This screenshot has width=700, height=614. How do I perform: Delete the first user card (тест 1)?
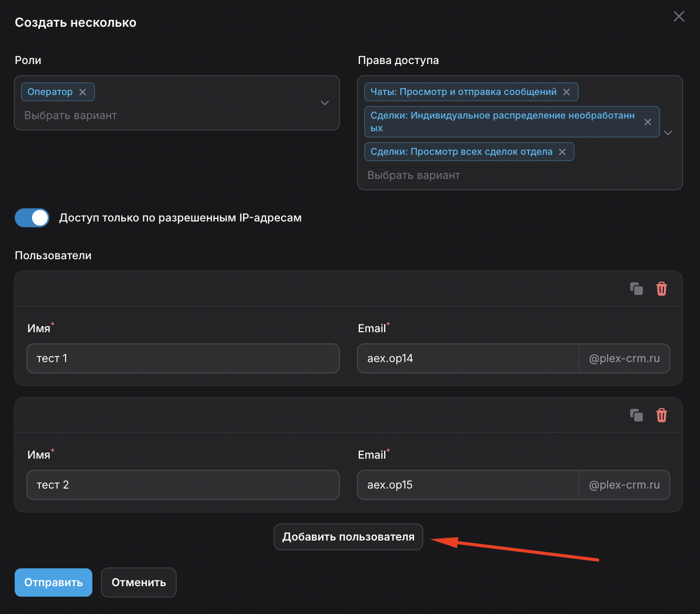(x=662, y=289)
